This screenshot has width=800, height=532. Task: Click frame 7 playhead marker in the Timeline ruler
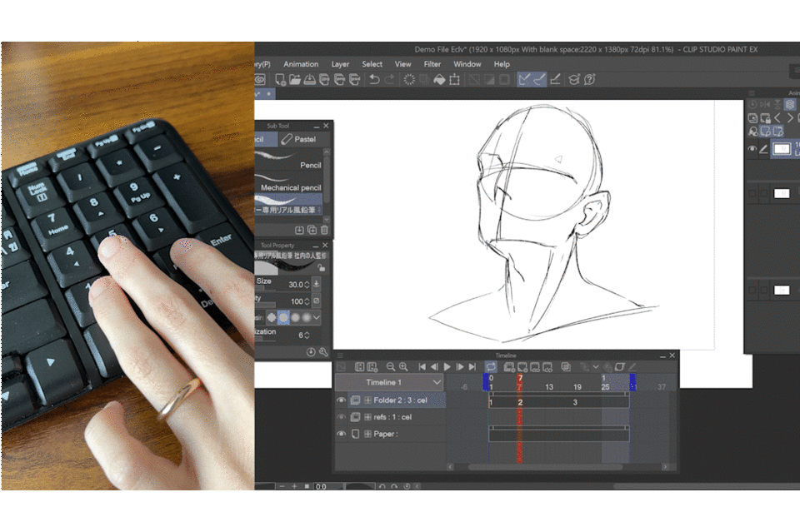tap(519, 382)
